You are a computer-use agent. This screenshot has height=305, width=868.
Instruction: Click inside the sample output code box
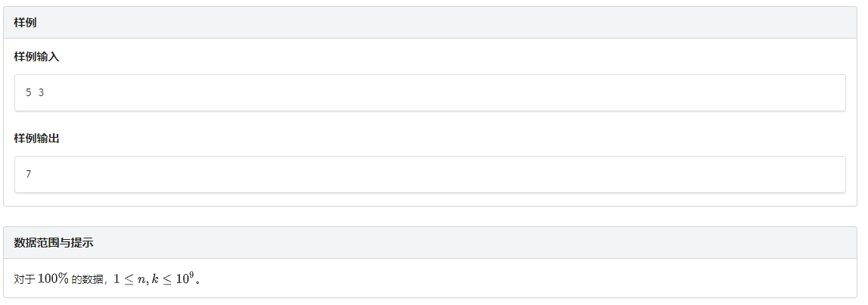(x=430, y=174)
